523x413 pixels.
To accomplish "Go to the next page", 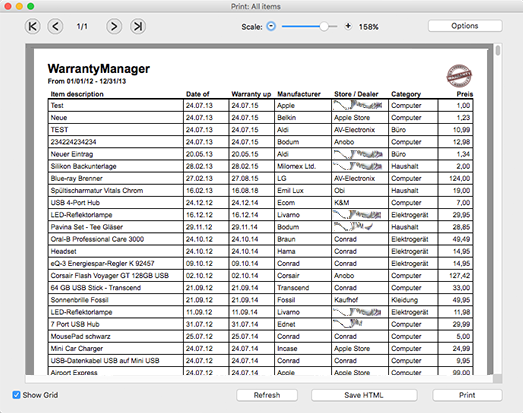I will pos(114,26).
